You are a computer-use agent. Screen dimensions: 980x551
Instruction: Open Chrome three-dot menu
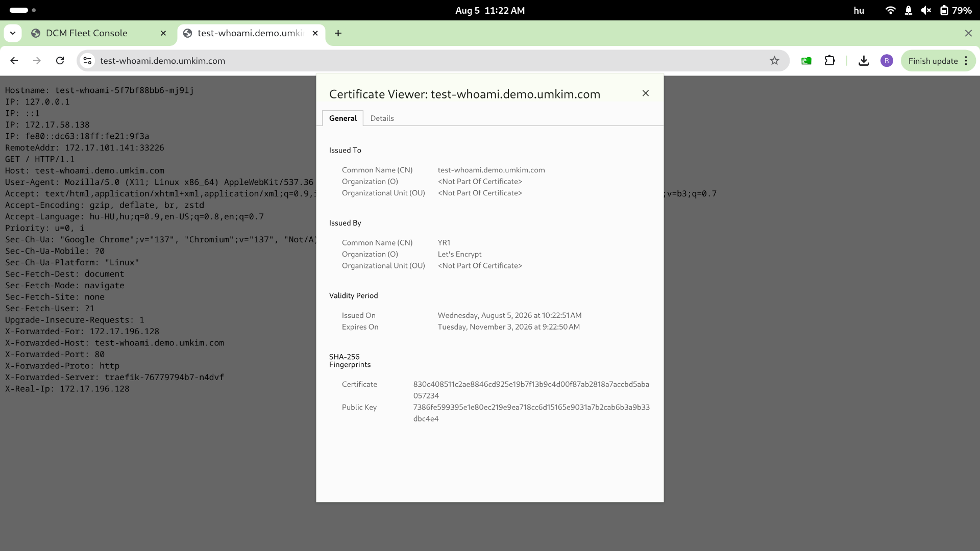click(966, 61)
